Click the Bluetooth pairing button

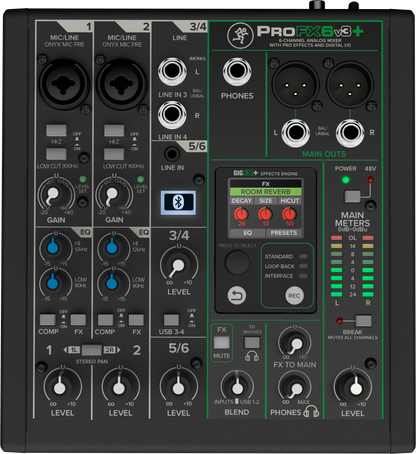(x=178, y=203)
